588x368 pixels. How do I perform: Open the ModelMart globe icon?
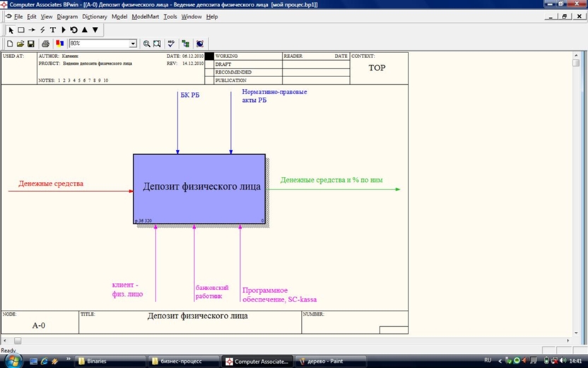[x=200, y=44]
